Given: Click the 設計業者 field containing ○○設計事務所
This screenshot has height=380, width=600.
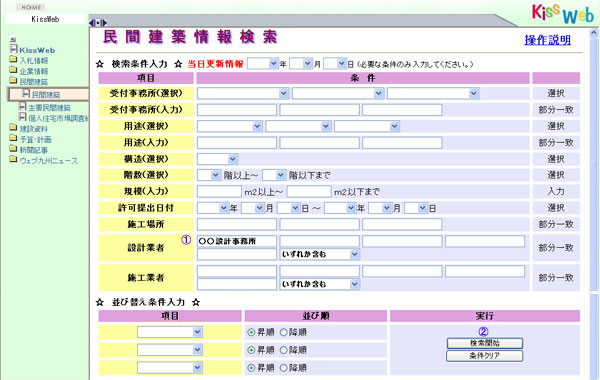Looking at the screenshot, I should point(237,241).
